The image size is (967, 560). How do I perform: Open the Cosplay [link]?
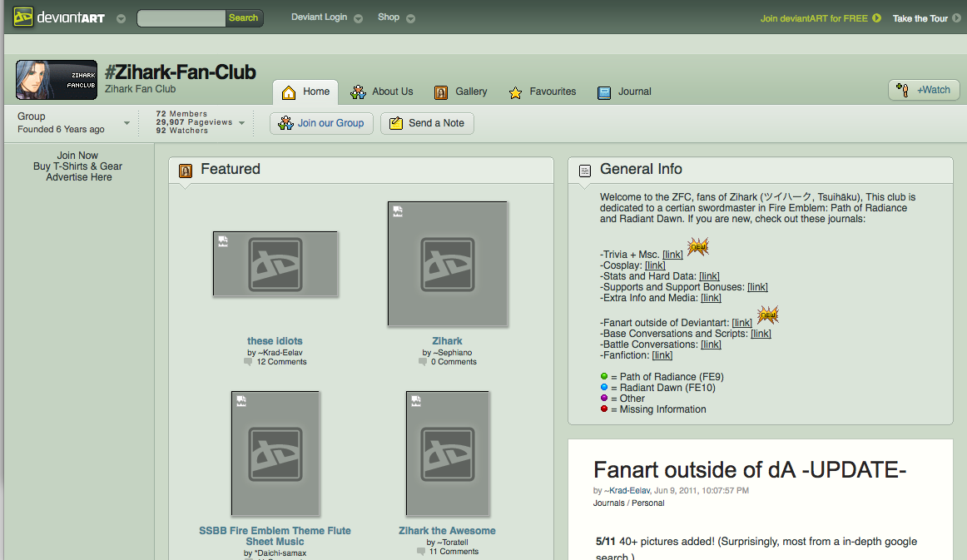coord(655,265)
